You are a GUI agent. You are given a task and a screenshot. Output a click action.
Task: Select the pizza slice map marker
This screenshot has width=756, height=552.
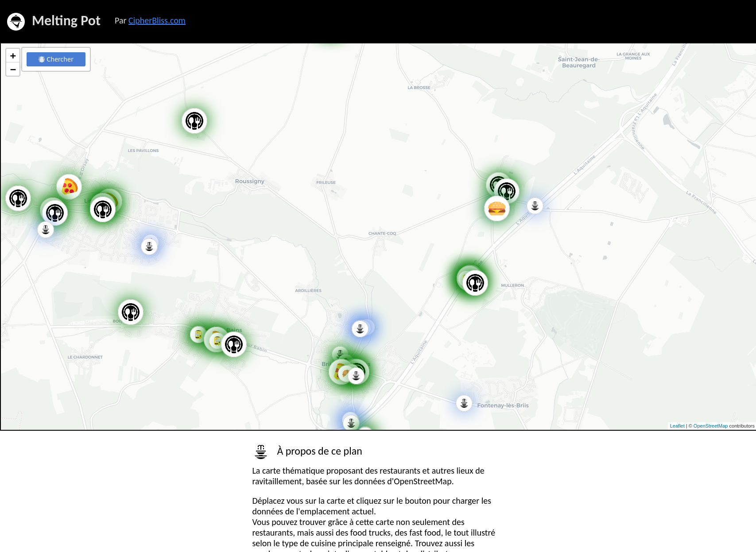pyautogui.click(x=69, y=186)
